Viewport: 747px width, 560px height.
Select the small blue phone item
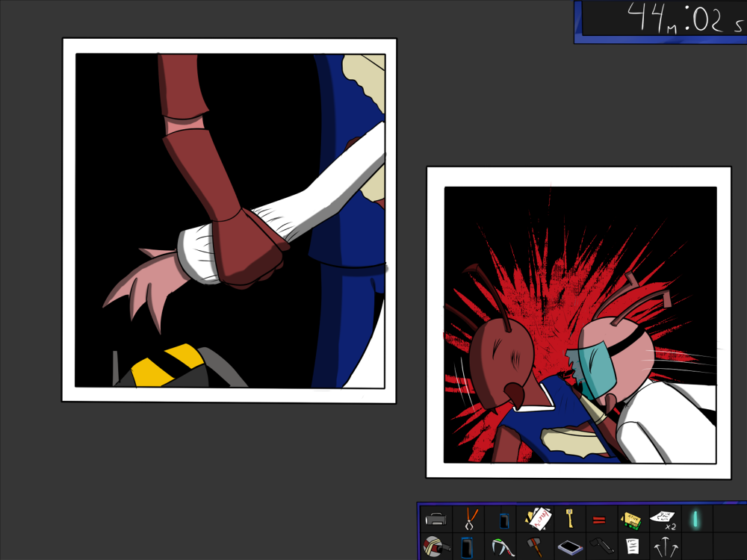tap(503, 520)
